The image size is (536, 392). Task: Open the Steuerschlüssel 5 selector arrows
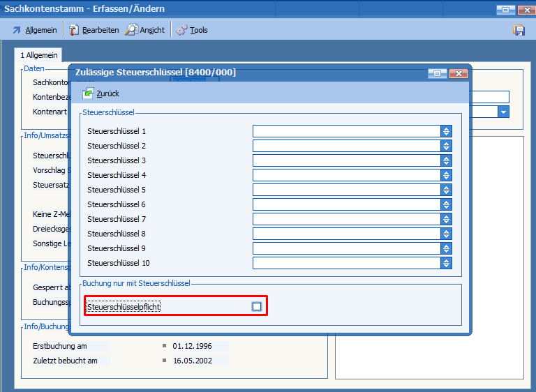[x=446, y=190]
